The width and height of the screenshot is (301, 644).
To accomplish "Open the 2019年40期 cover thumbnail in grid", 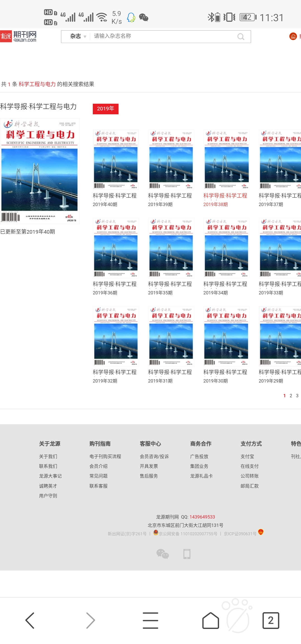I will tap(116, 159).
